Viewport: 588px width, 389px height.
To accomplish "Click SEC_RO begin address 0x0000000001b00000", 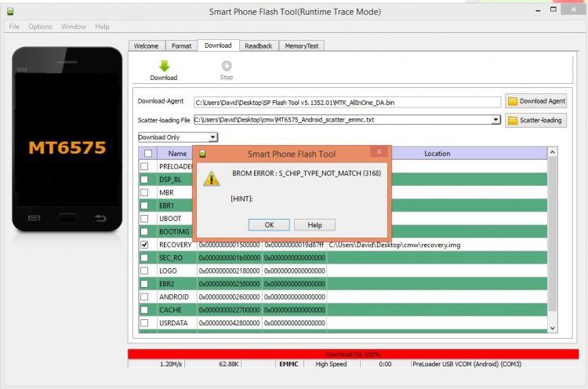I will [230, 258].
